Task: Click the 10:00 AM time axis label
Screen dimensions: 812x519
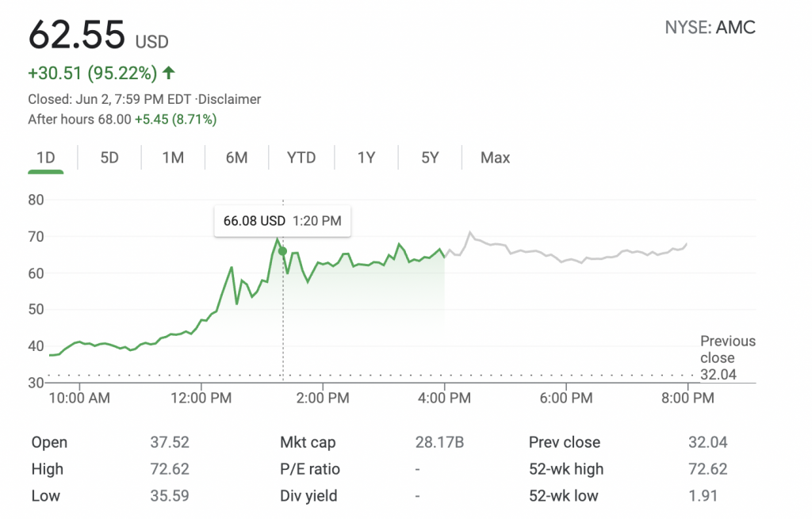Action: point(79,398)
